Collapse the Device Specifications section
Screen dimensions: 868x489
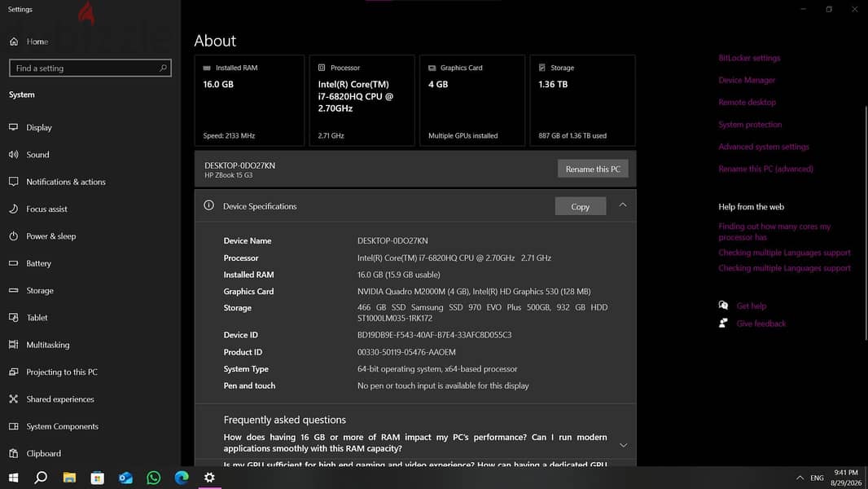[x=623, y=205]
